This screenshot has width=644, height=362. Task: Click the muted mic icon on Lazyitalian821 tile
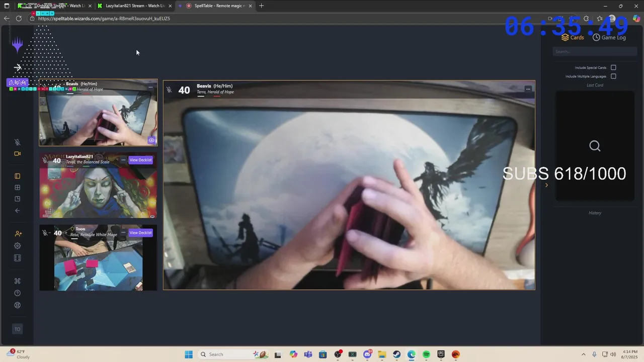click(x=45, y=160)
